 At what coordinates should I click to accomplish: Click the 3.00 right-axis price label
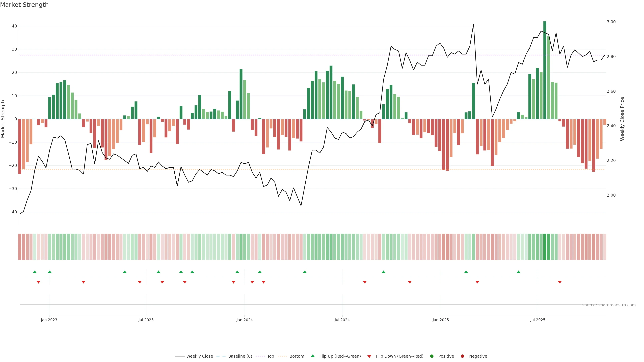coord(611,22)
